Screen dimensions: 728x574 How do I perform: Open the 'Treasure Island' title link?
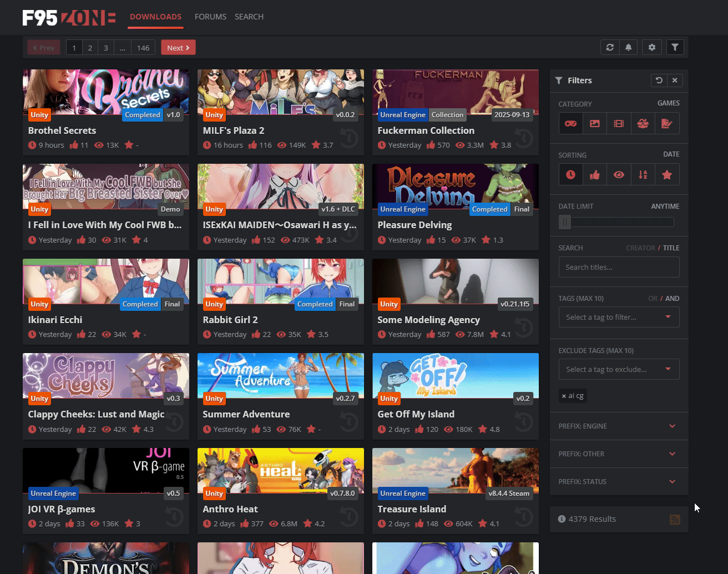pos(412,509)
